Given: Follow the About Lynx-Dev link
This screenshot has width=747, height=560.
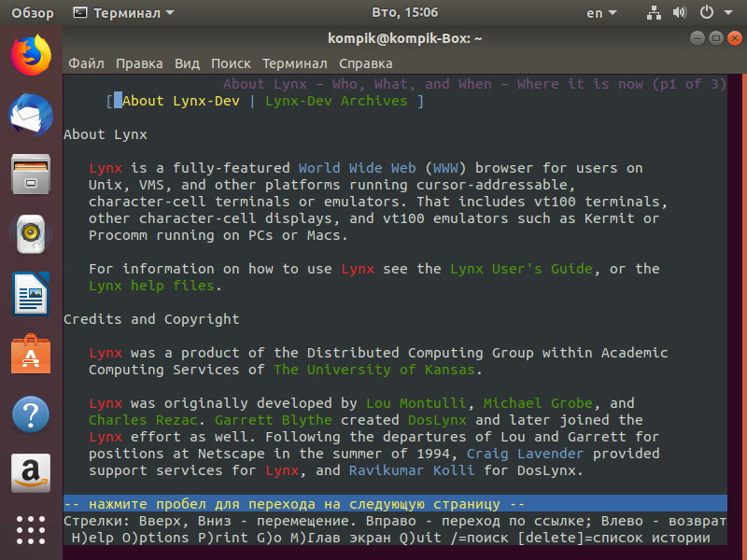Looking at the screenshot, I should coord(181,101).
